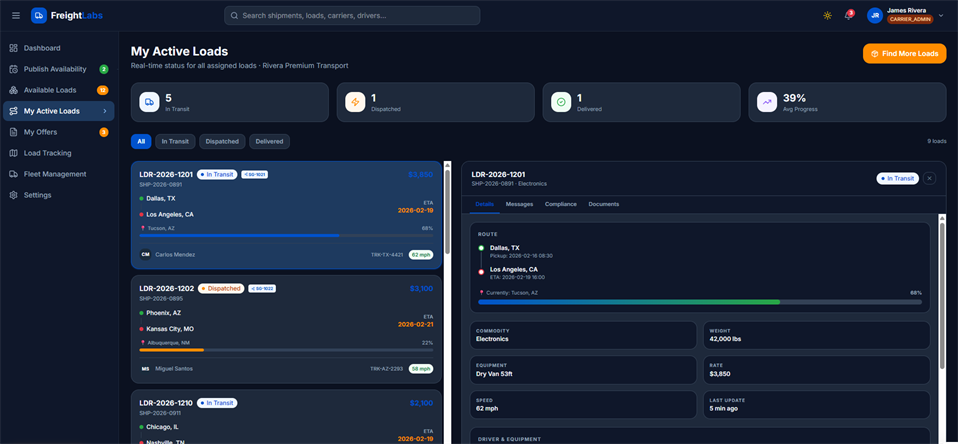This screenshot has height=444, width=958.
Task: Focus the search shipments input field
Action: (352, 15)
